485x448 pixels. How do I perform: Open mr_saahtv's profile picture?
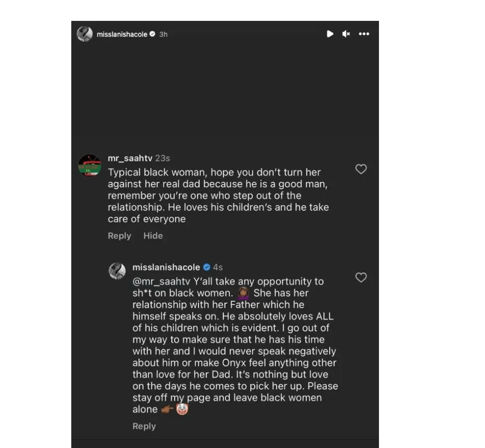[x=90, y=165]
